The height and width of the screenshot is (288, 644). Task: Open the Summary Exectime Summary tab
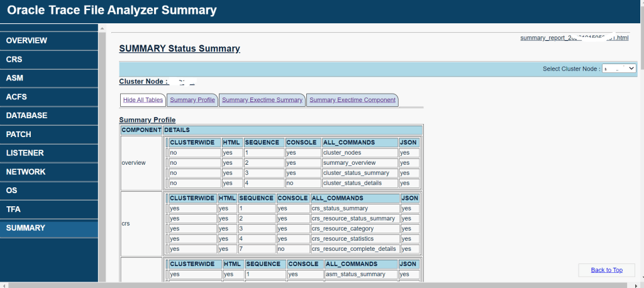pyautogui.click(x=262, y=100)
